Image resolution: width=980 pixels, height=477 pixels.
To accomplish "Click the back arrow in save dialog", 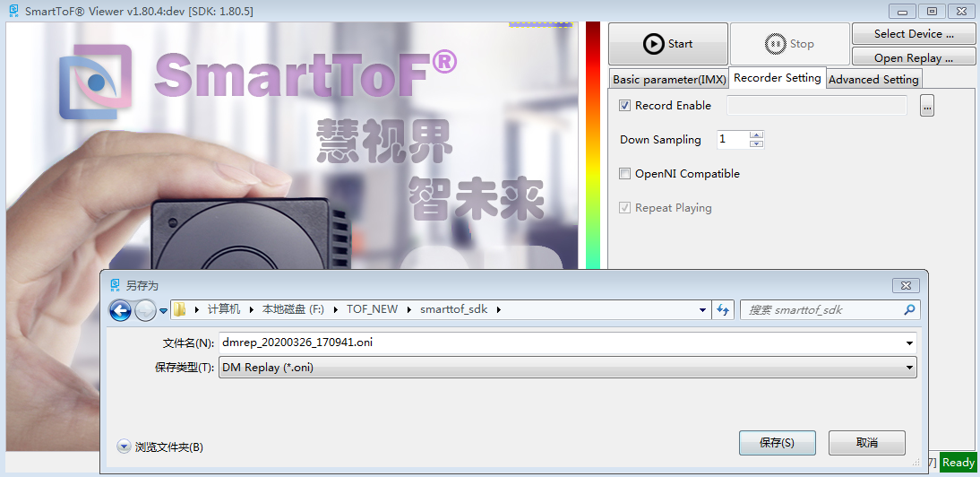I will pos(120,310).
